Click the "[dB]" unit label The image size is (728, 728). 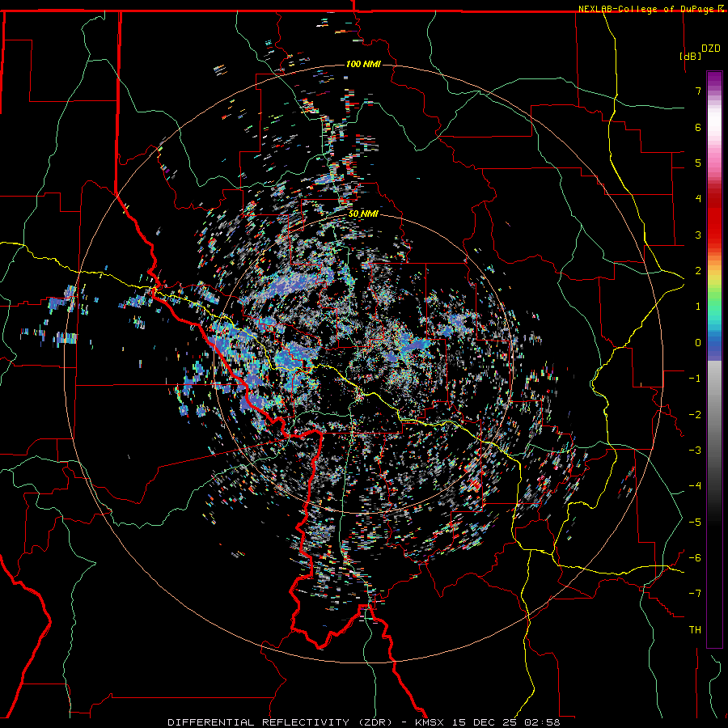(691, 56)
